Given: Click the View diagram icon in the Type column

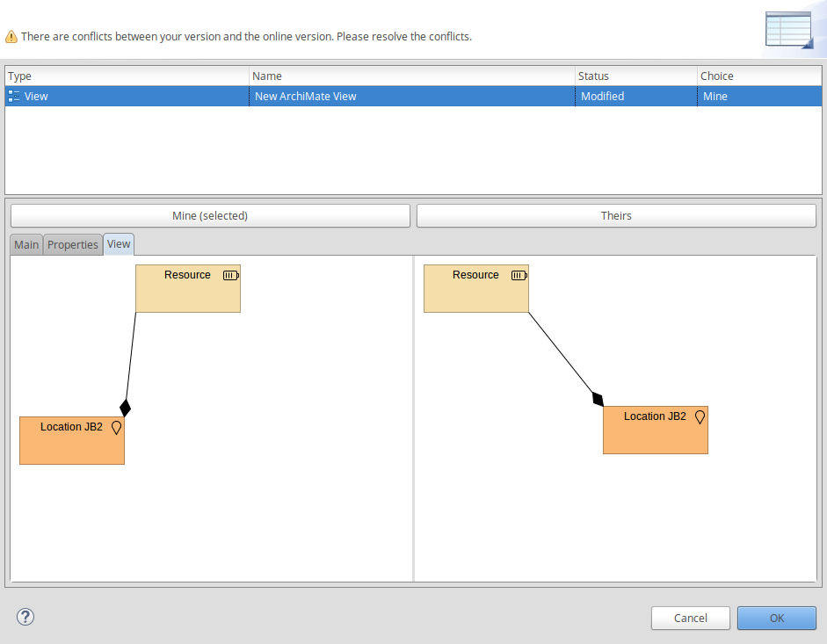Looking at the screenshot, I should (12, 96).
